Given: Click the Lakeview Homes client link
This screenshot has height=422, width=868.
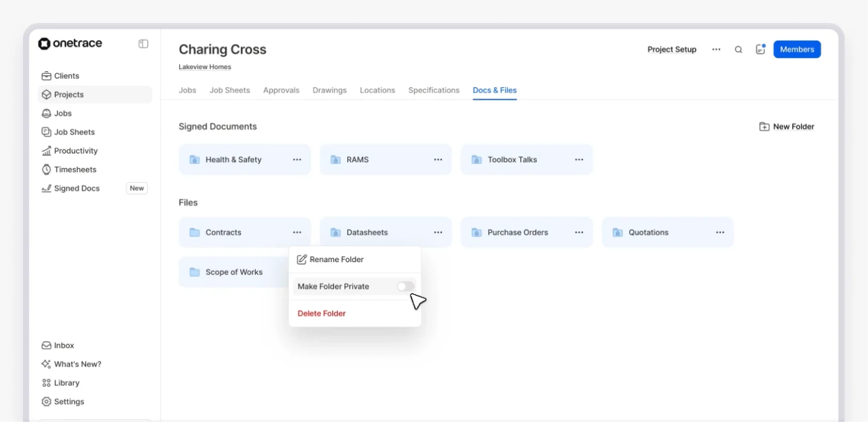Looking at the screenshot, I should tap(205, 67).
